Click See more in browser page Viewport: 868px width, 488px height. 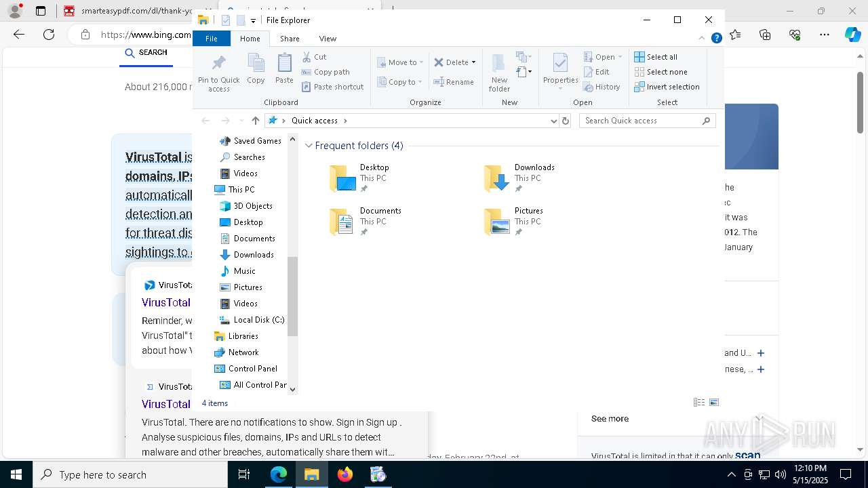[x=610, y=419]
